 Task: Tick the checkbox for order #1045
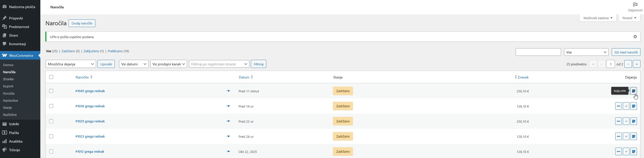click(x=51, y=91)
